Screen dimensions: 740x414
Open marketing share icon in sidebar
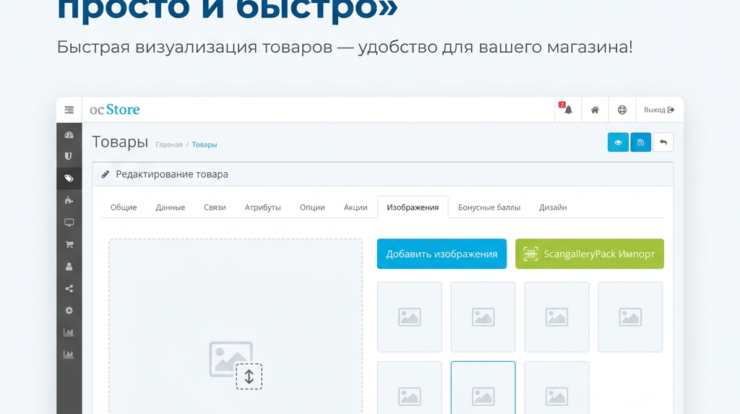click(69, 288)
